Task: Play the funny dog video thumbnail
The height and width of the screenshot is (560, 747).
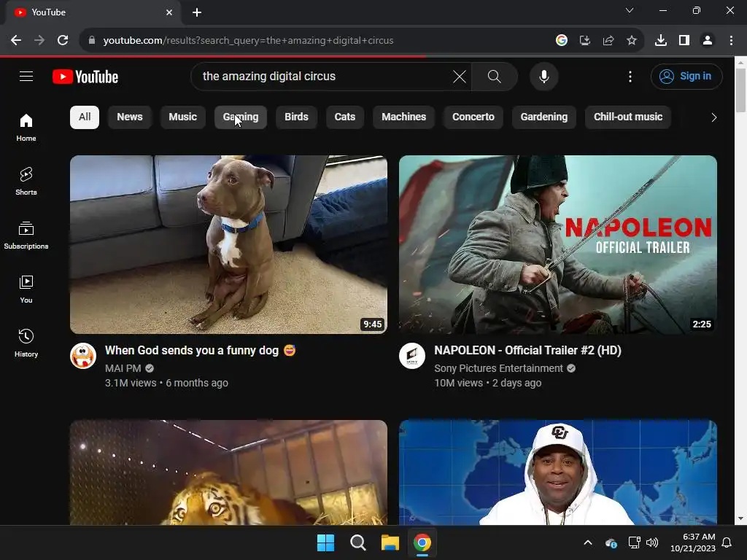Action: tap(228, 244)
